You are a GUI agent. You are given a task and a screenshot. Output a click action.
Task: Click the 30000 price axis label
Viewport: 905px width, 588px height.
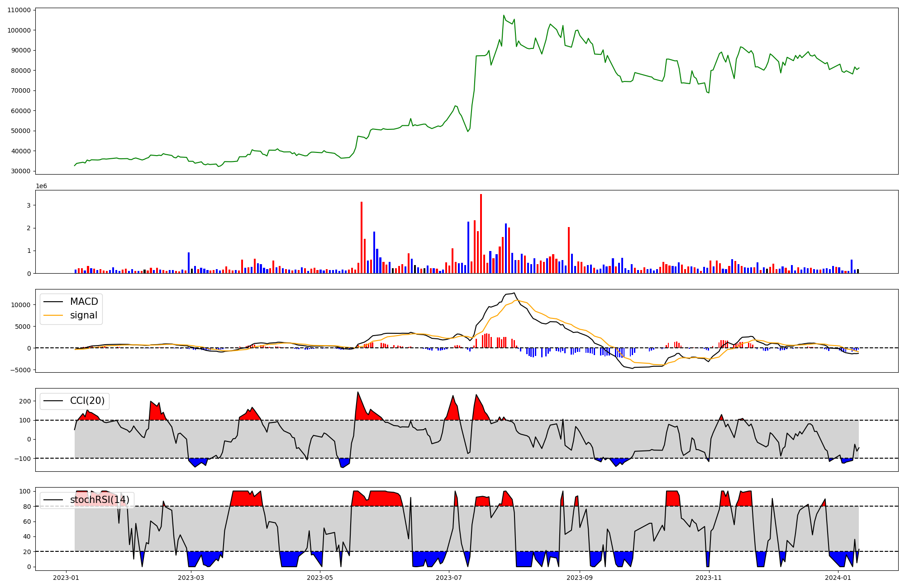(21, 171)
